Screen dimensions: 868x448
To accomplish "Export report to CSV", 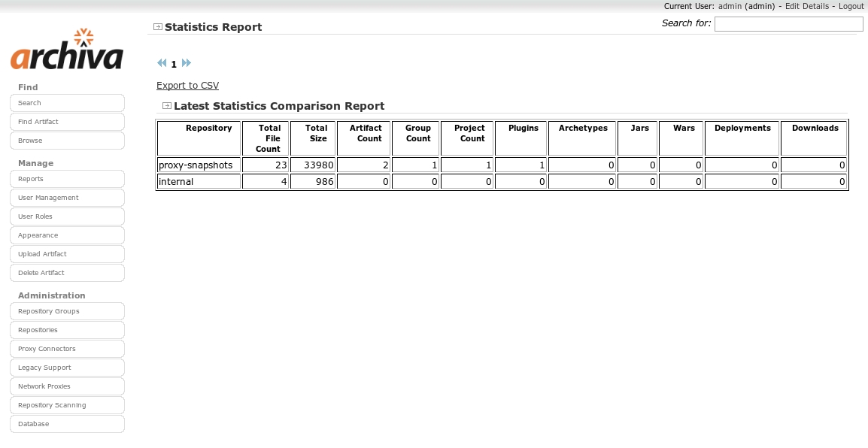I will [187, 86].
